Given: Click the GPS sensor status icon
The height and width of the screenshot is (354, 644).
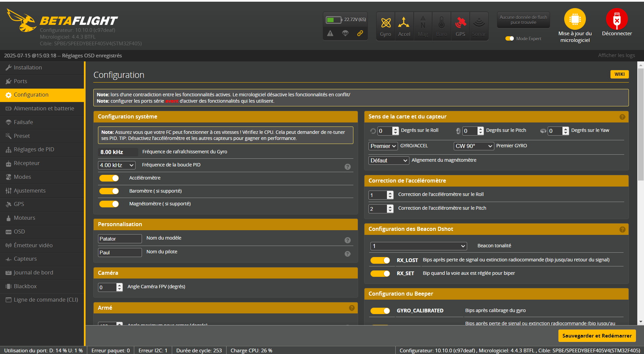Looking at the screenshot, I should [460, 23].
